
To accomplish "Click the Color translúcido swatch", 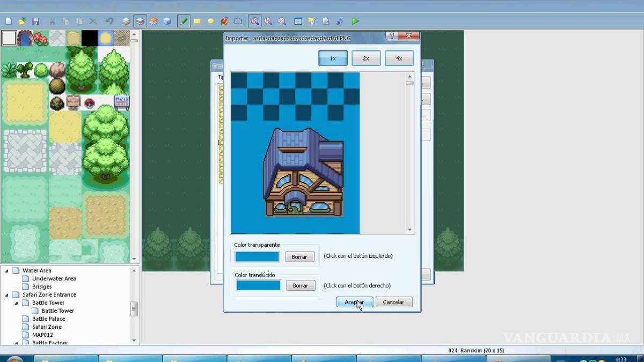I will pos(258,285).
